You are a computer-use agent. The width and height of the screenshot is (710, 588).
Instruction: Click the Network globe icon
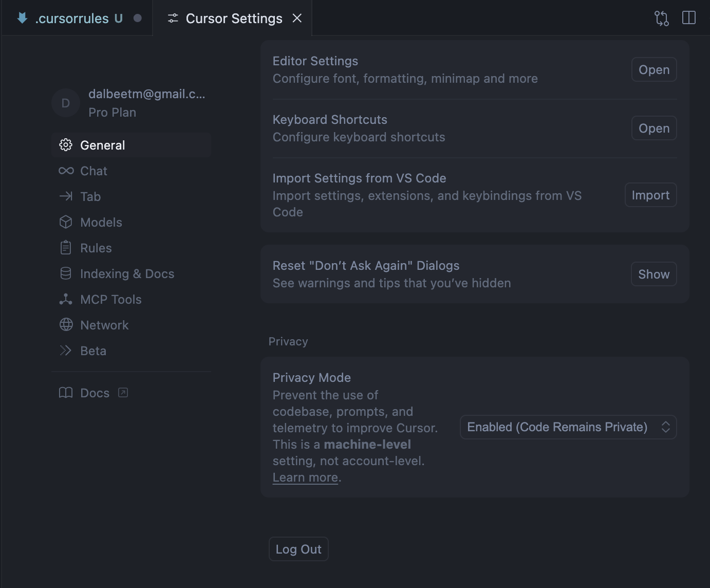[66, 325]
